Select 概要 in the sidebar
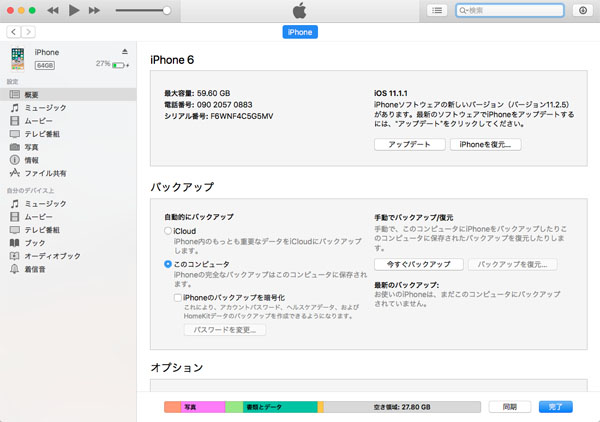This screenshot has height=422, width=600. 68,95
